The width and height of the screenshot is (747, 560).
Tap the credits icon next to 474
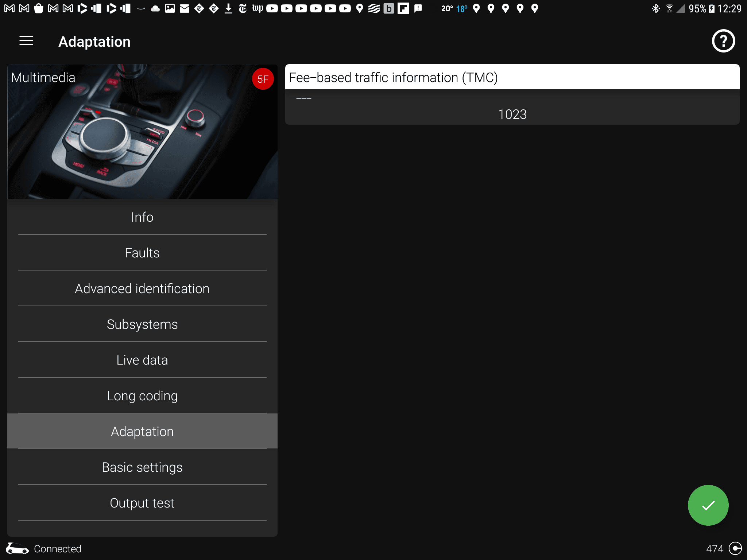[735, 548]
